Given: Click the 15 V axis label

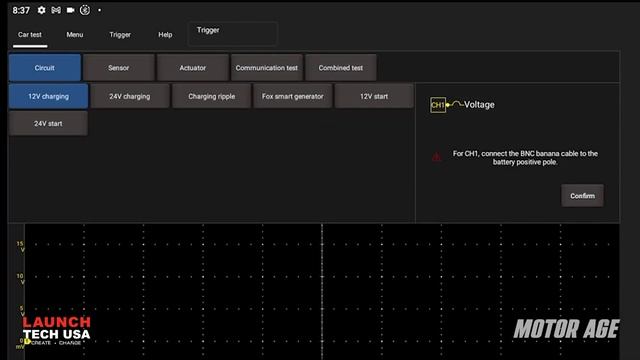Looking at the screenshot, I should coord(20,247).
